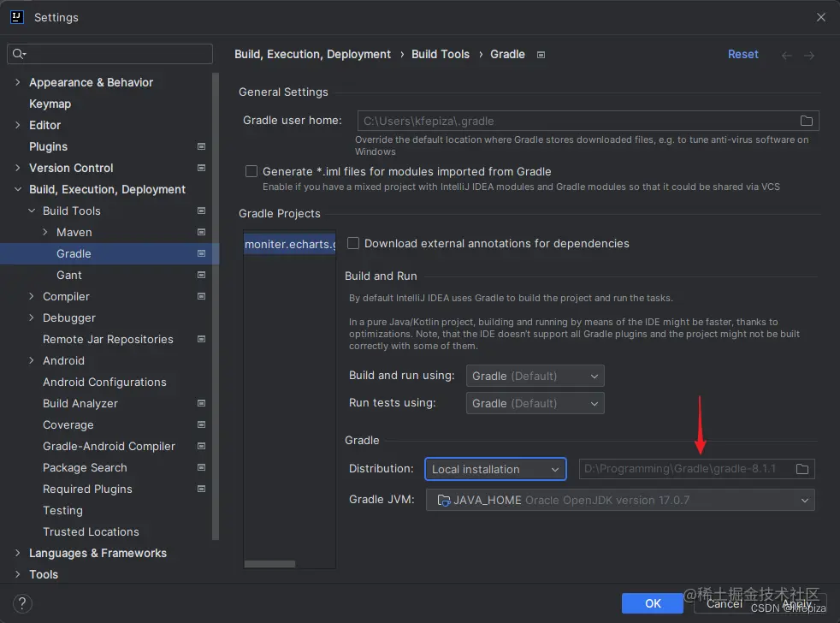840x623 pixels.
Task: Open the Distribution dropdown
Action: [495, 469]
